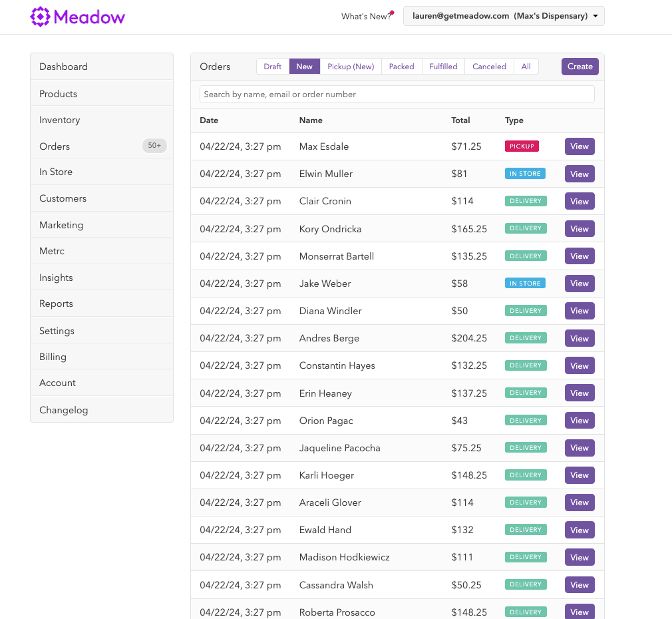Click the 50+ badge next to Orders

(154, 145)
